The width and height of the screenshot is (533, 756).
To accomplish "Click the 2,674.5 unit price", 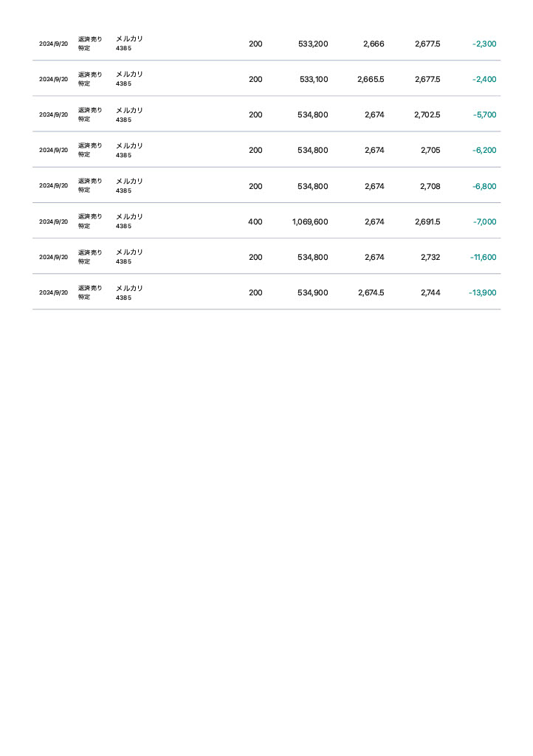I will pyautogui.click(x=371, y=293).
